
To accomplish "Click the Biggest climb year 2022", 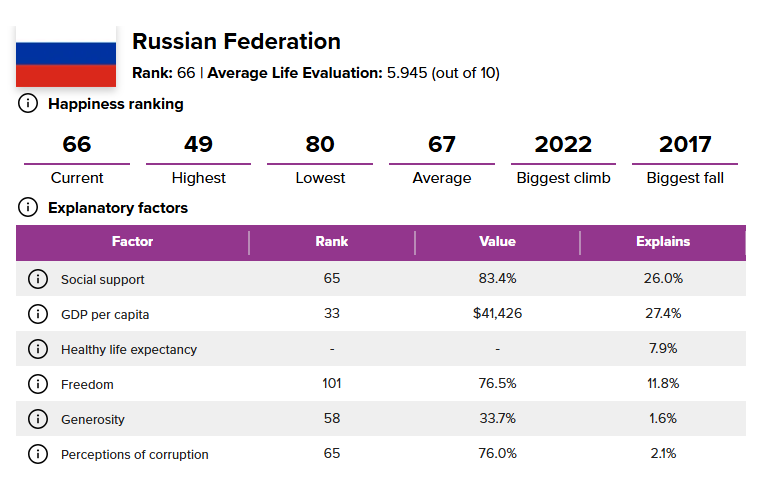I will pos(563,144).
